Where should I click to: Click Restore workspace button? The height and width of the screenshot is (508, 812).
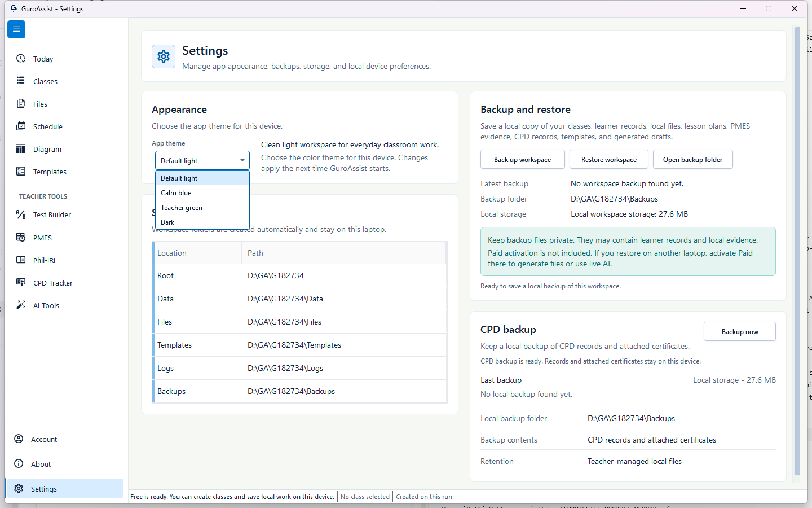pyautogui.click(x=609, y=159)
